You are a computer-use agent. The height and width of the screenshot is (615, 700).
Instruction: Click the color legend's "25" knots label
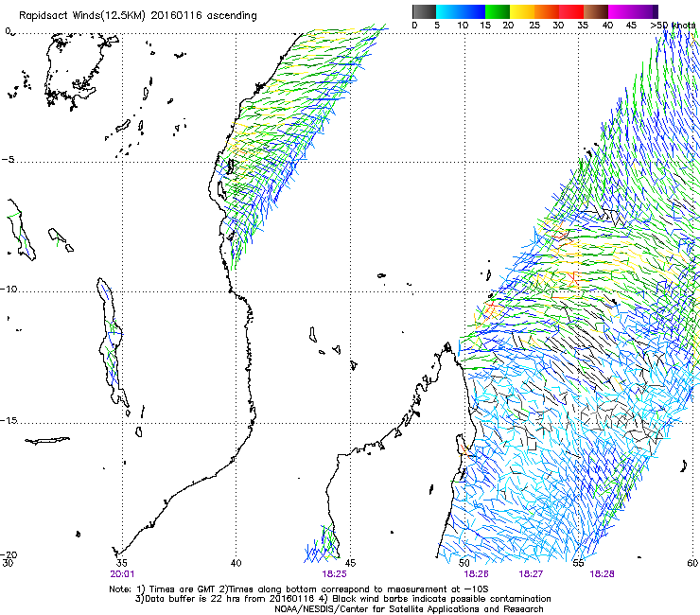click(x=534, y=26)
